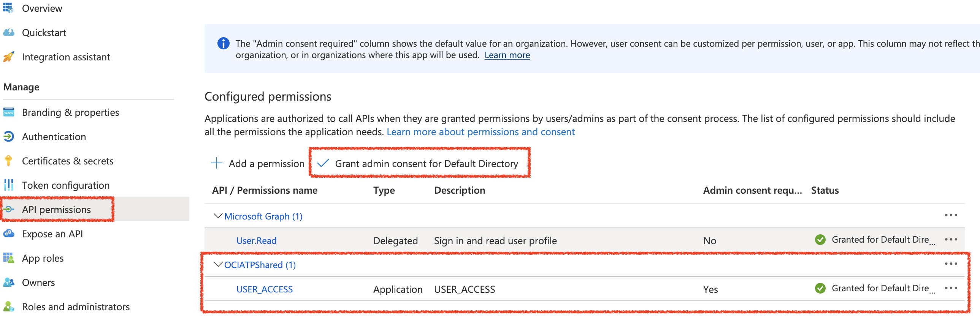This screenshot has height=319, width=980.
Task: Click the Description column header
Action: click(460, 191)
